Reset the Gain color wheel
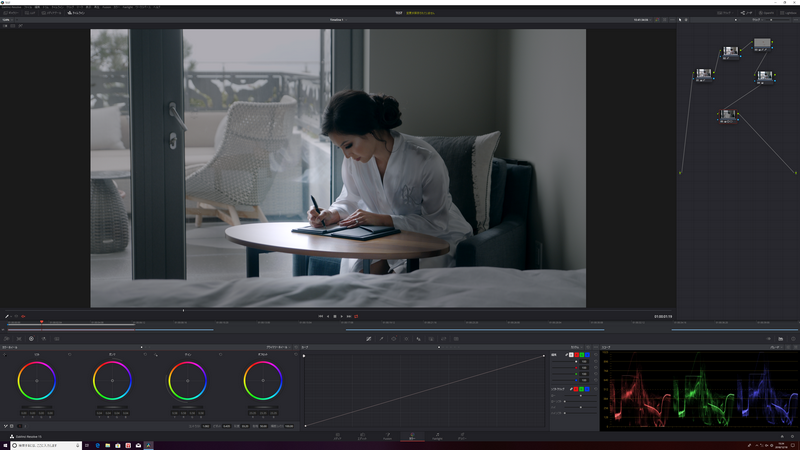 220,354
